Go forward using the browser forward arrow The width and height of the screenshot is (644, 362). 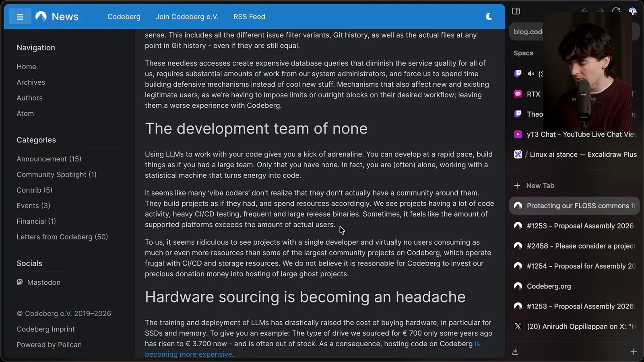tap(600, 11)
